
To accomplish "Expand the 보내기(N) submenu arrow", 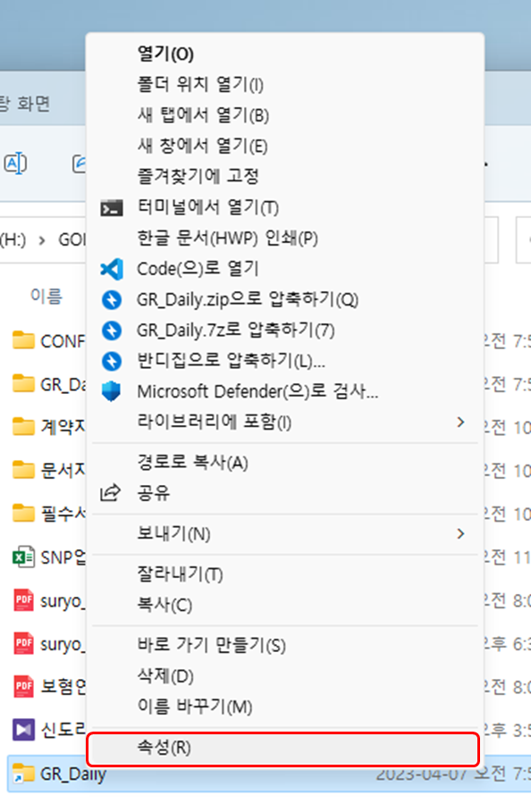I will pos(460,533).
